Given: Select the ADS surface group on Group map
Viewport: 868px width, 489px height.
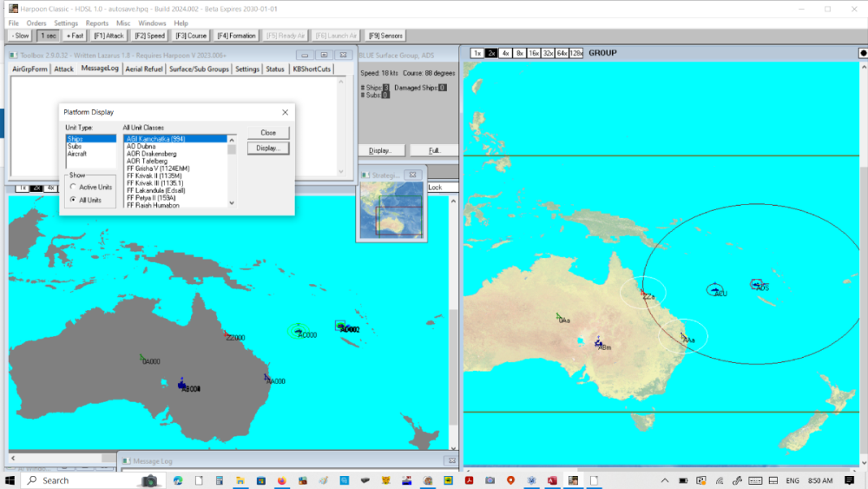Looking at the screenshot, I should pyautogui.click(x=757, y=285).
